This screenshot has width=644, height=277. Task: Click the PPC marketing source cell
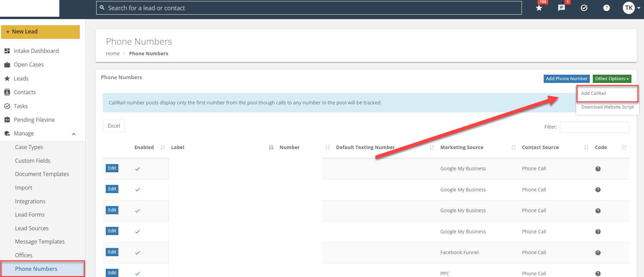point(445,274)
